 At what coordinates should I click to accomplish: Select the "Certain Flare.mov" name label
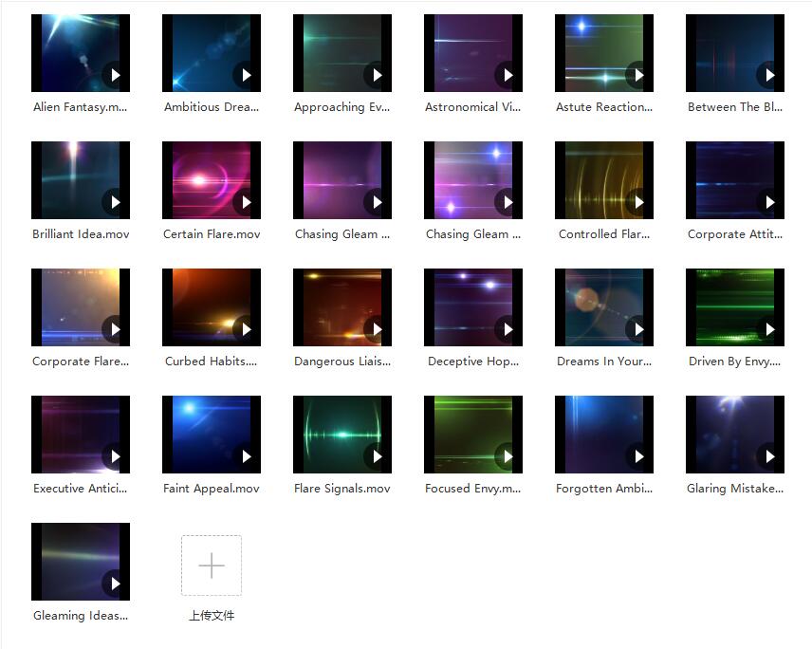point(212,234)
